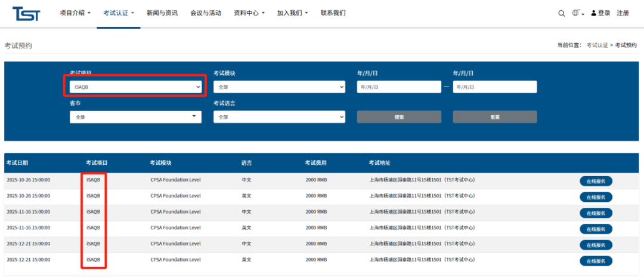Open the search magnifier icon

pos(561,13)
